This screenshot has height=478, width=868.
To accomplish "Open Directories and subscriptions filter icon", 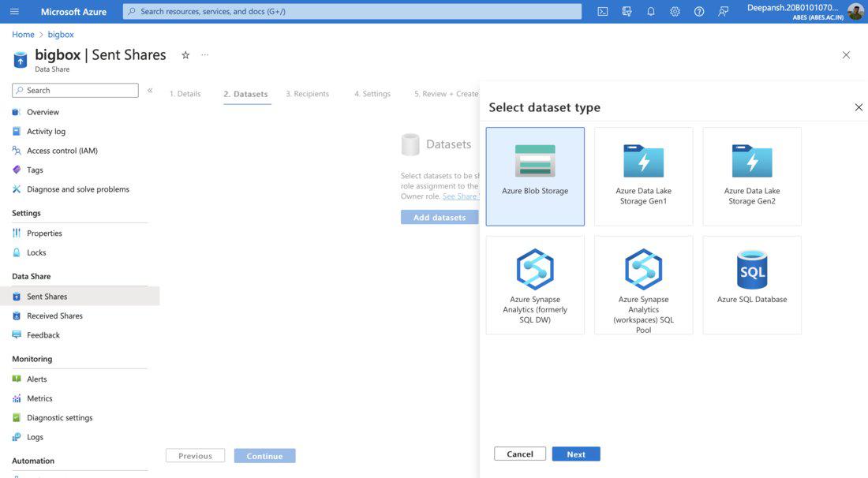I will coord(627,11).
